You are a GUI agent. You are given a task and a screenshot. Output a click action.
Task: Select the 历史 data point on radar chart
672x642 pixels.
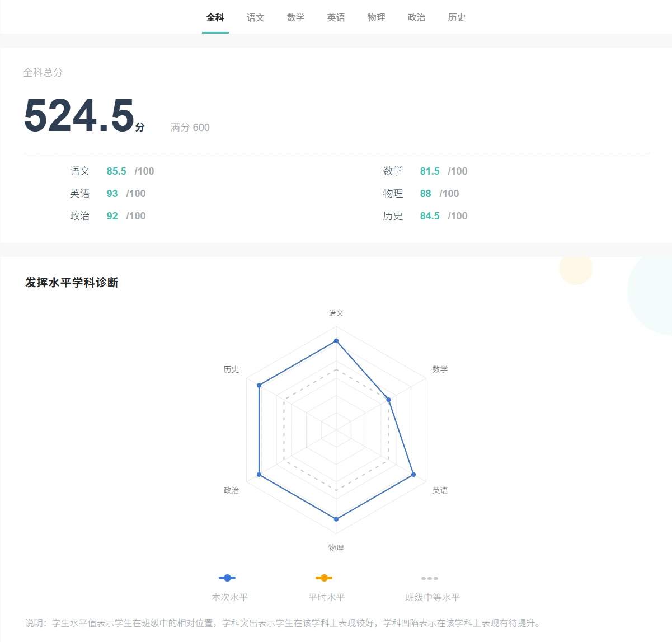click(259, 385)
